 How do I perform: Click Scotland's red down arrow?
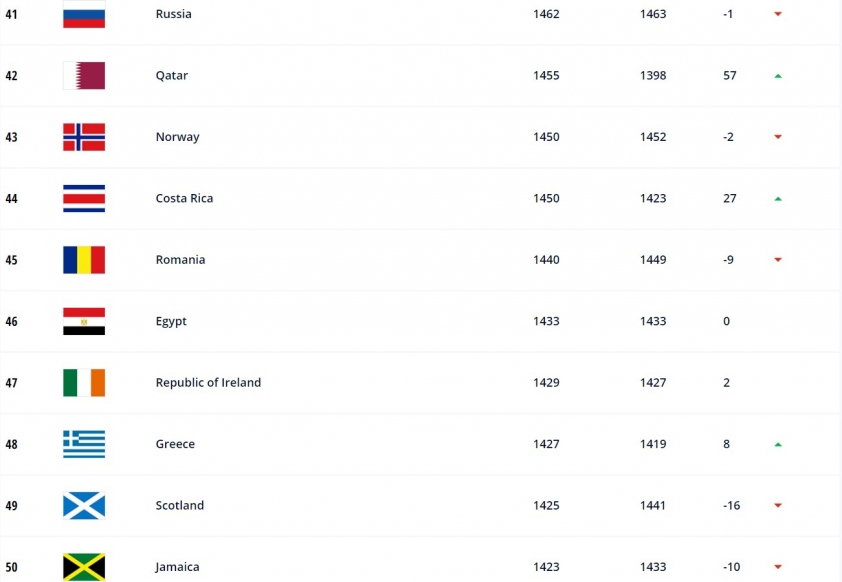[778, 505]
